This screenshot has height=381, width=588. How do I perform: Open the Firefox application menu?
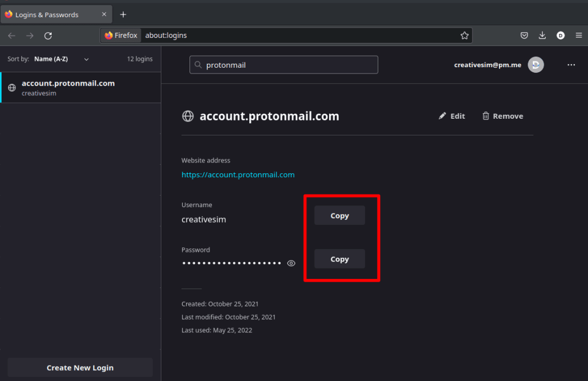[x=579, y=36]
